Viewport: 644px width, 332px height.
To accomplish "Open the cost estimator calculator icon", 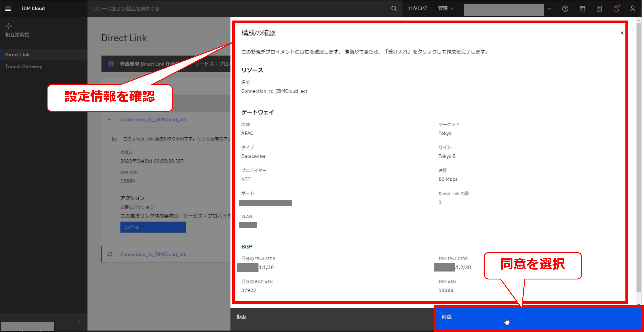I will [599, 9].
